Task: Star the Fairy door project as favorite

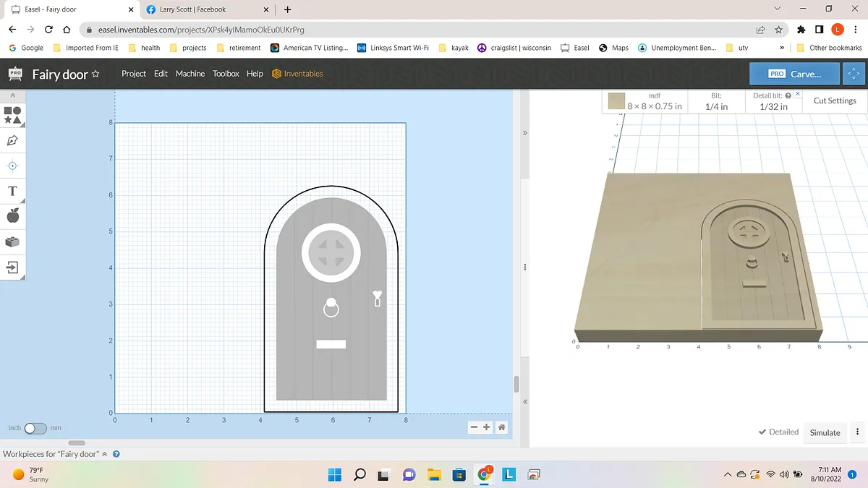Action: (95, 74)
